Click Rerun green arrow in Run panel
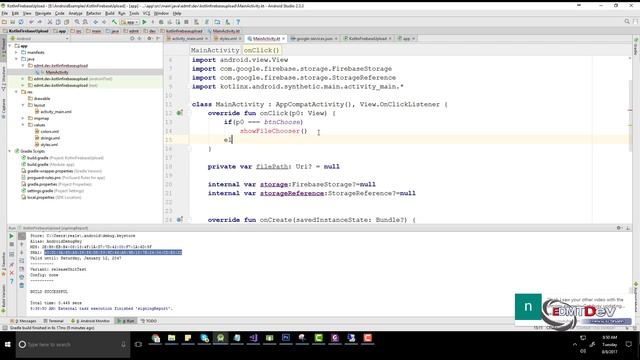640x360 pixels. 11,236
